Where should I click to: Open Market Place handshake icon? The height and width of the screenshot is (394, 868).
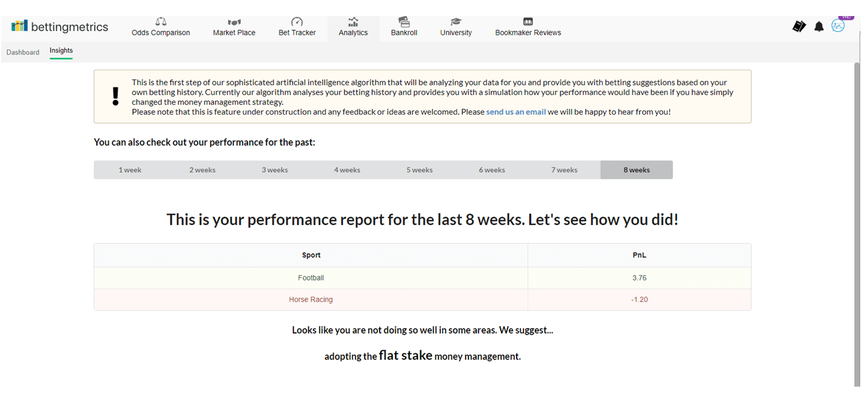[x=234, y=22]
